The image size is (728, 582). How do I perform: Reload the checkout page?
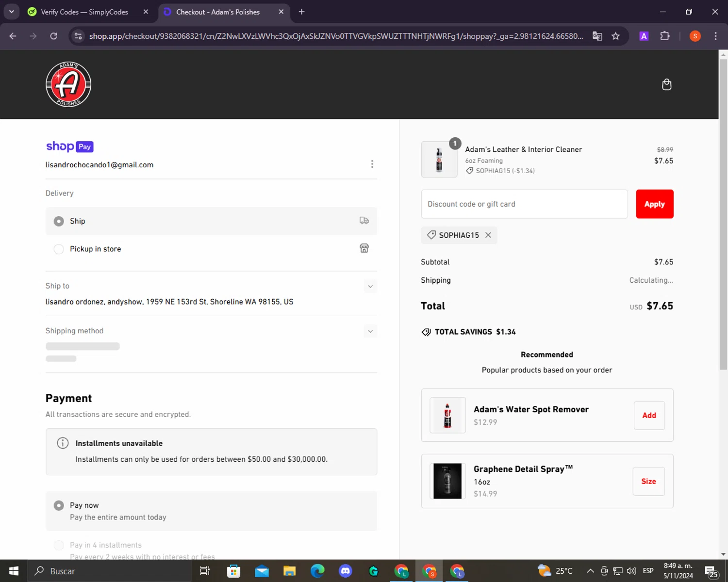tap(54, 36)
